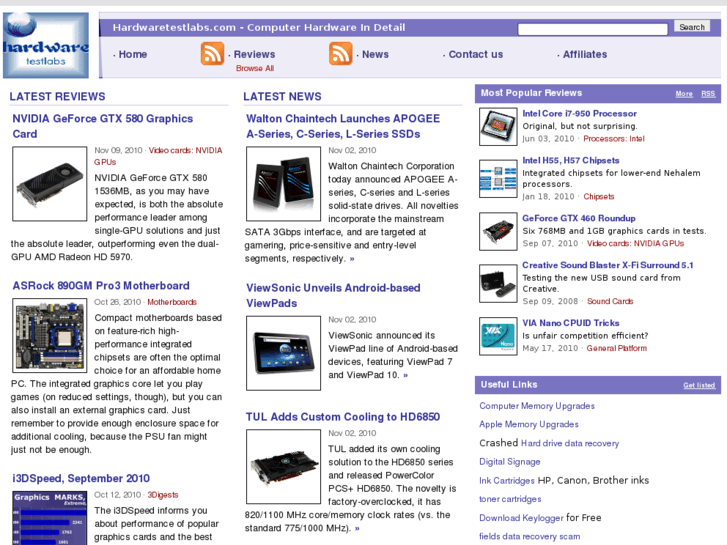Click the News RSS feed icon
727x545 pixels.
(x=341, y=54)
